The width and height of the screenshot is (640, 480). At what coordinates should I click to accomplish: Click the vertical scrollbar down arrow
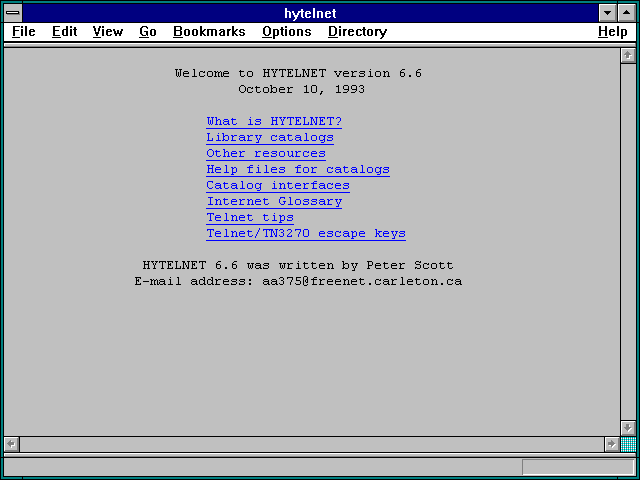coord(628,428)
